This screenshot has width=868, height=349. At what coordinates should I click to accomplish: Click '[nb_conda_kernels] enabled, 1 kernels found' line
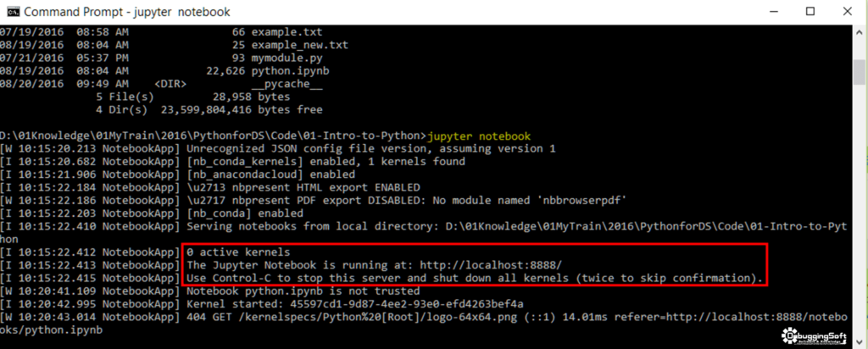pos(326,162)
